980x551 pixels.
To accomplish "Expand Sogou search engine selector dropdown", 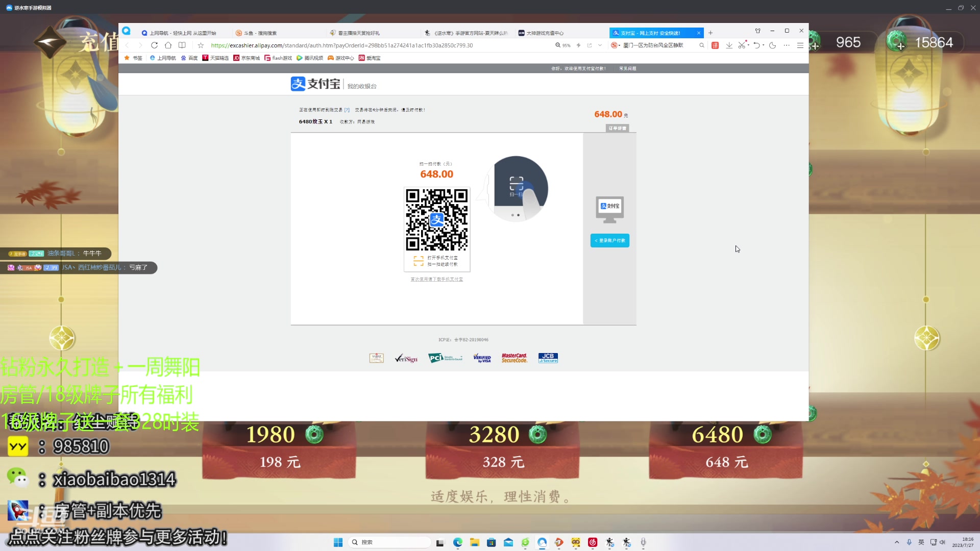I will pyautogui.click(x=619, y=45).
